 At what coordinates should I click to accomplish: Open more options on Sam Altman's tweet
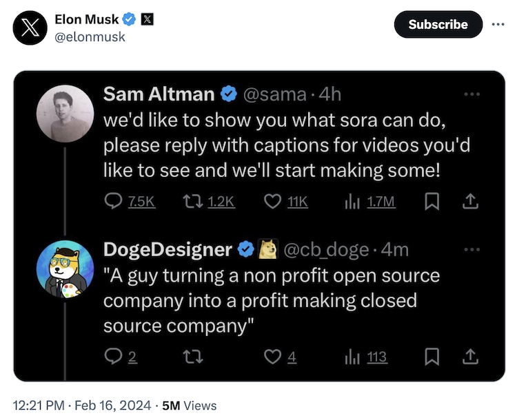471,94
